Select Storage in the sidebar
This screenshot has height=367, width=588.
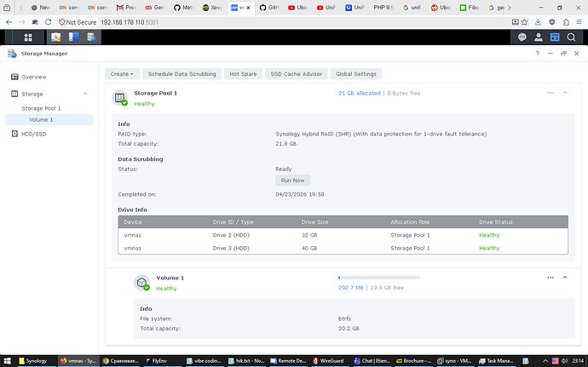(x=32, y=94)
